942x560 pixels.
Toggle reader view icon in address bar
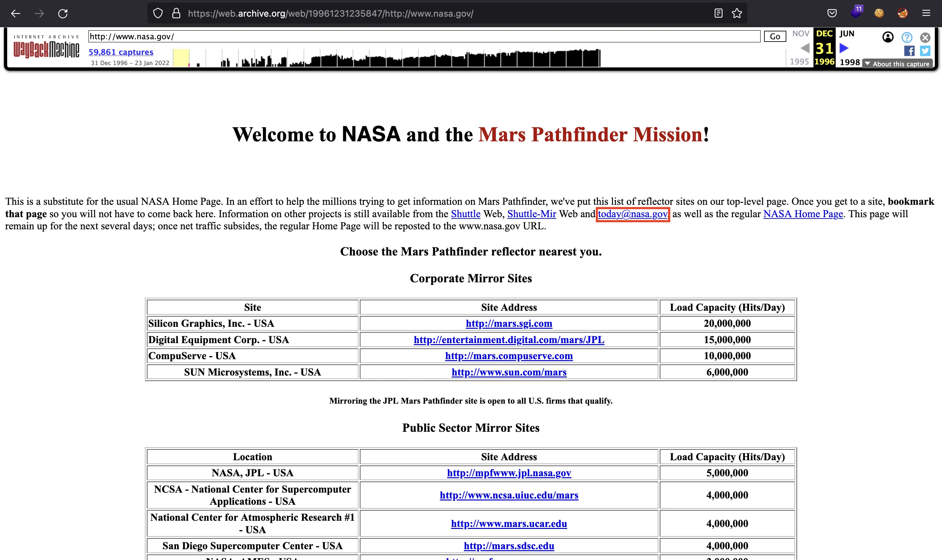718,14
